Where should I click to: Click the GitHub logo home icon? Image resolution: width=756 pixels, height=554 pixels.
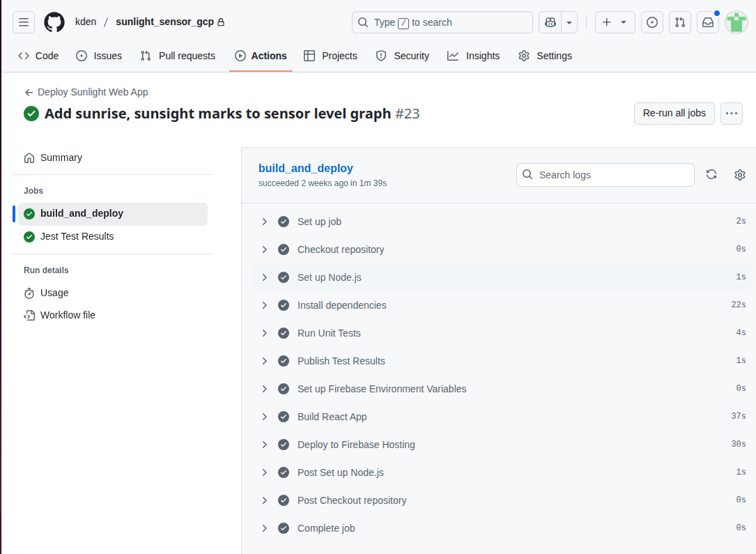[x=54, y=22]
